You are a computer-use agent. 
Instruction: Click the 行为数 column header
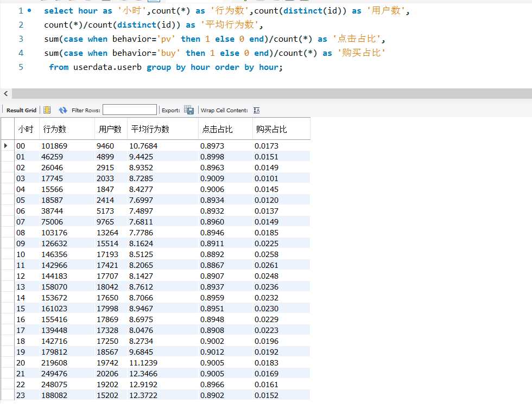(x=67, y=129)
